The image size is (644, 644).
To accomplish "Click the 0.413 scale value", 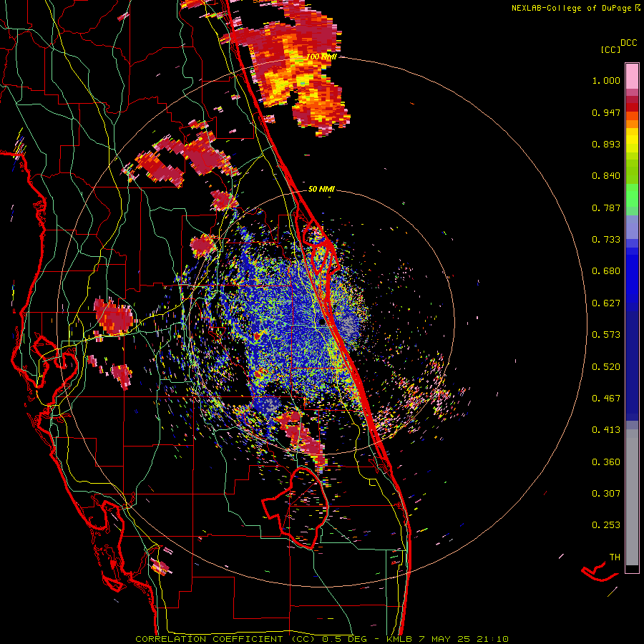I will tap(606, 430).
